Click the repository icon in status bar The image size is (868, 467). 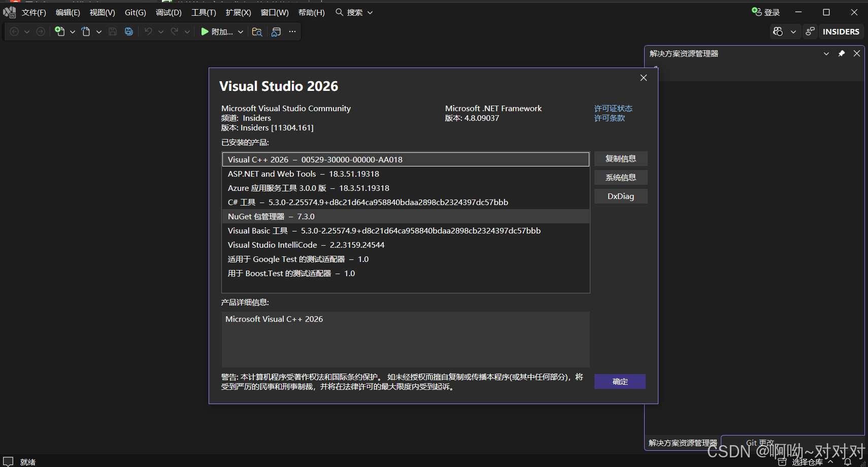(x=783, y=462)
